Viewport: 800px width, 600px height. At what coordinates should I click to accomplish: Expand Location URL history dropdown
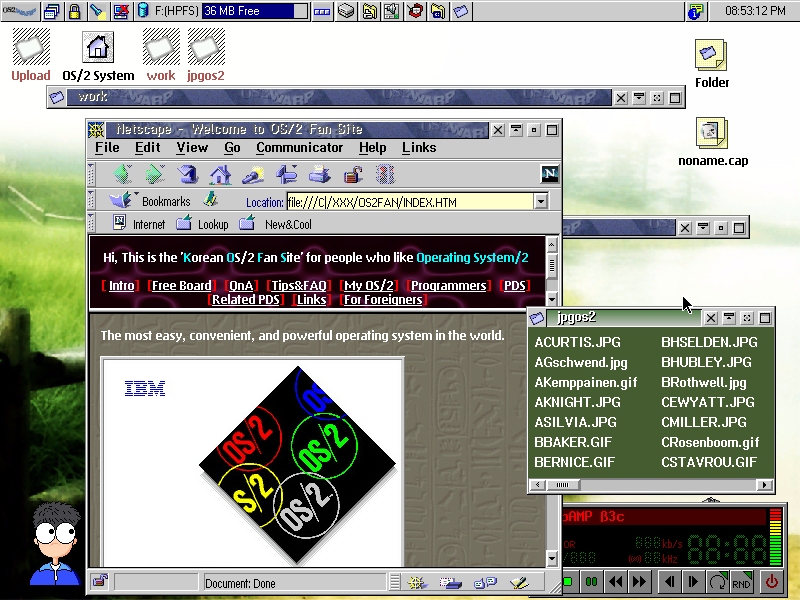click(x=541, y=202)
